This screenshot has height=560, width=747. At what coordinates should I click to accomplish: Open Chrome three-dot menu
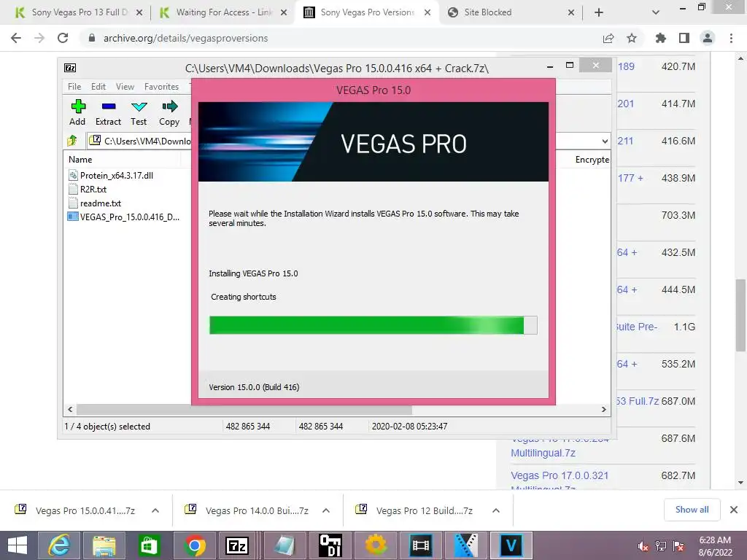coord(731,38)
